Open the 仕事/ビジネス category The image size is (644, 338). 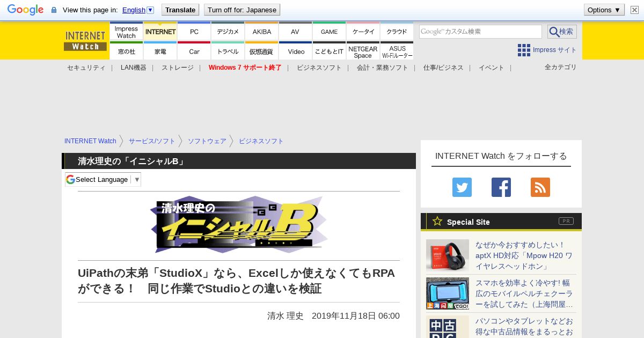click(443, 68)
